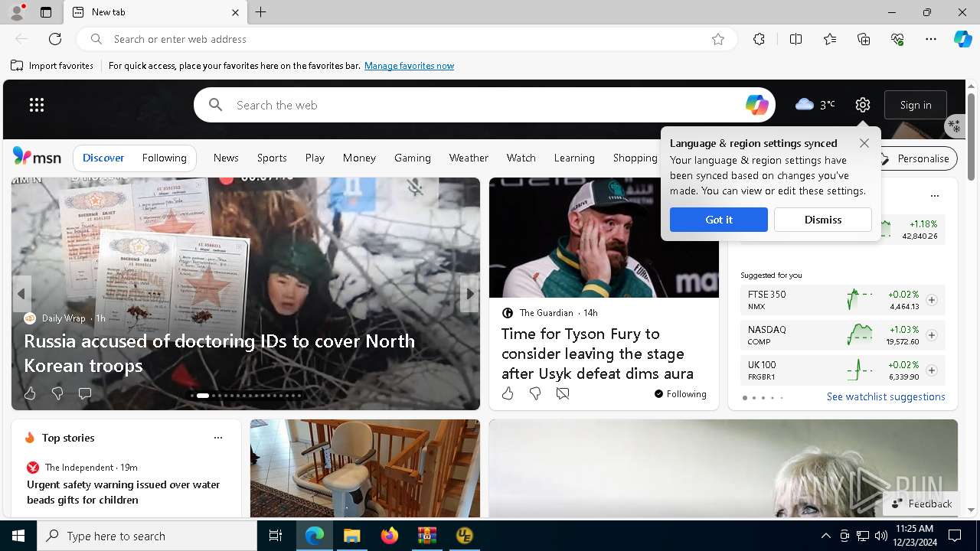The image size is (980, 551).
Task: Focus the Search the web box
Action: [x=485, y=105]
